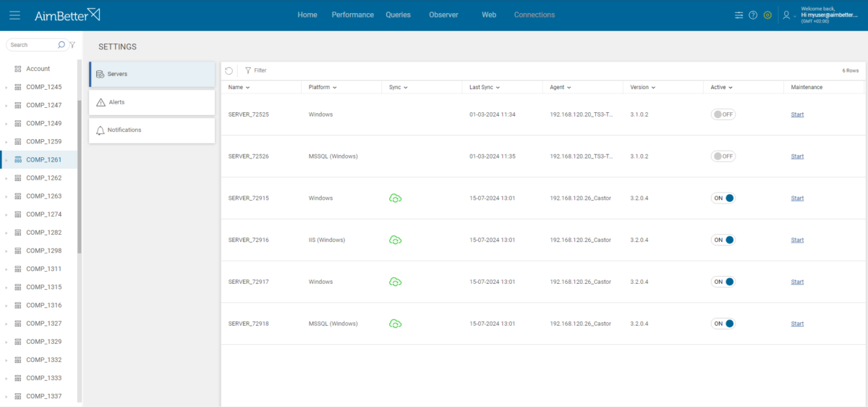Click the sync cloud icon for SERVER_72918
This screenshot has width=868, height=407.
point(395,324)
